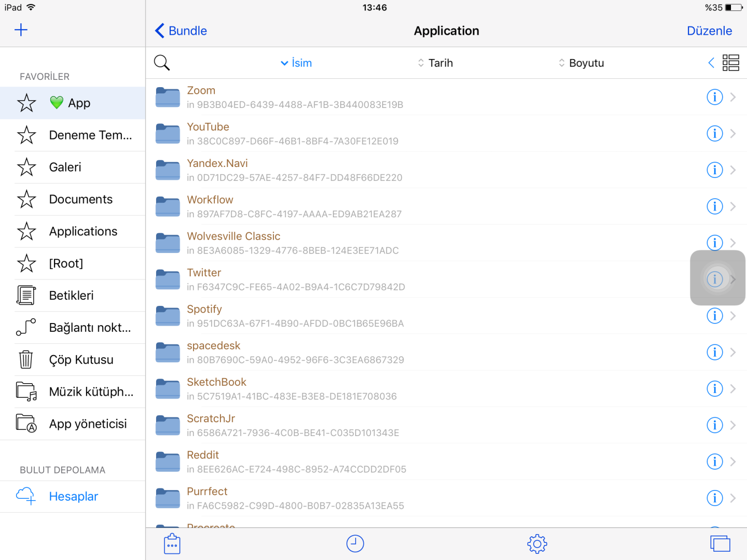The width and height of the screenshot is (747, 560).
Task: Tap the plus icon to add a favorite
Action: tap(21, 30)
